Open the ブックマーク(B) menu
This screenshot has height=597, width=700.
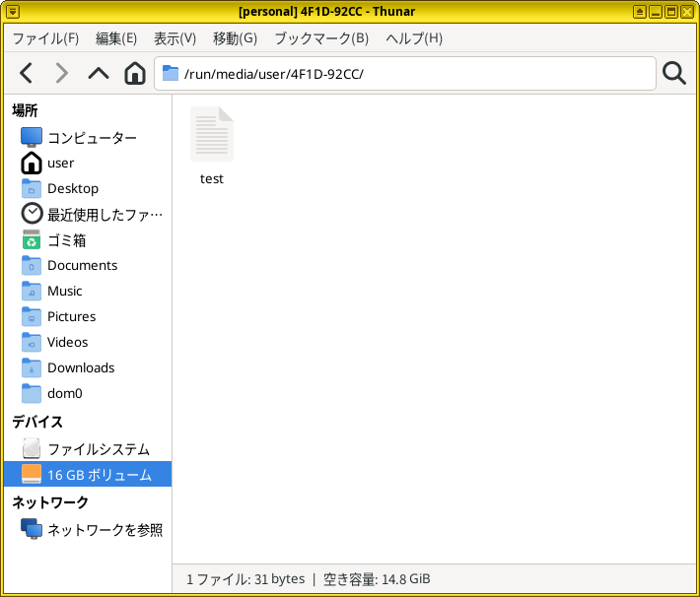pos(321,38)
